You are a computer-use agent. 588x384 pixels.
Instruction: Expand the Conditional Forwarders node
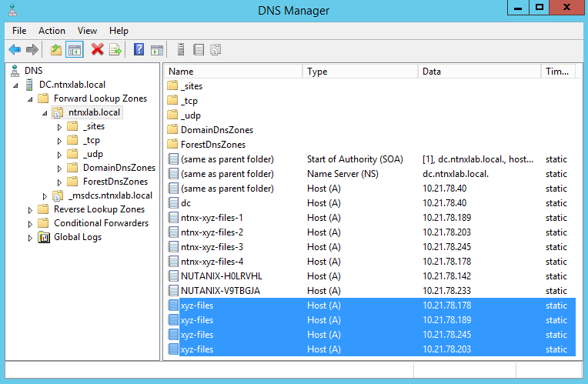30,224
